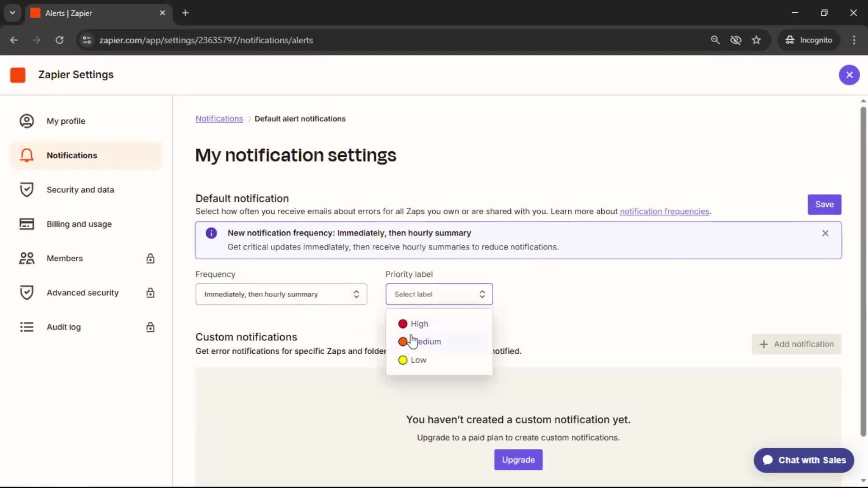
Task: Click the Add notification button
Action: [x=797, y=344]
